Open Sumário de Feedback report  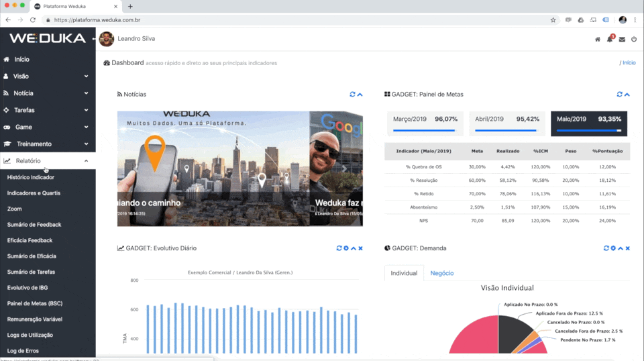click(34, 225)
